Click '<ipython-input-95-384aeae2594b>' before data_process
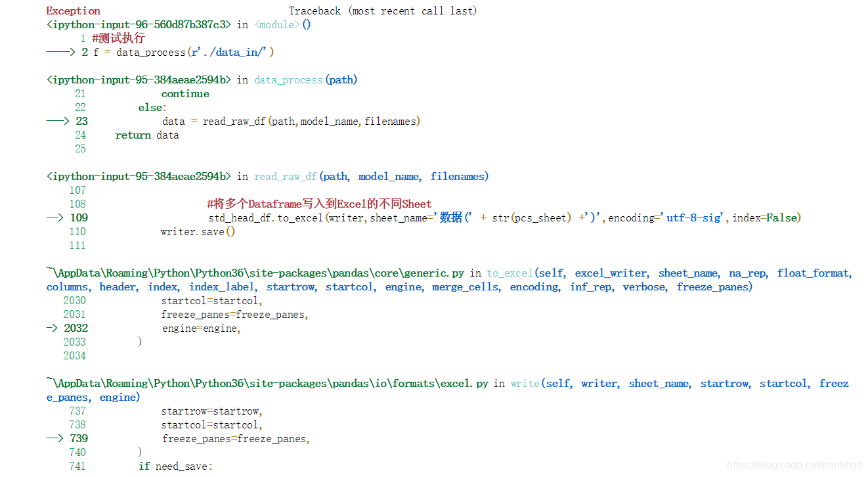868x477 pixels. click(x=139, y=79)
